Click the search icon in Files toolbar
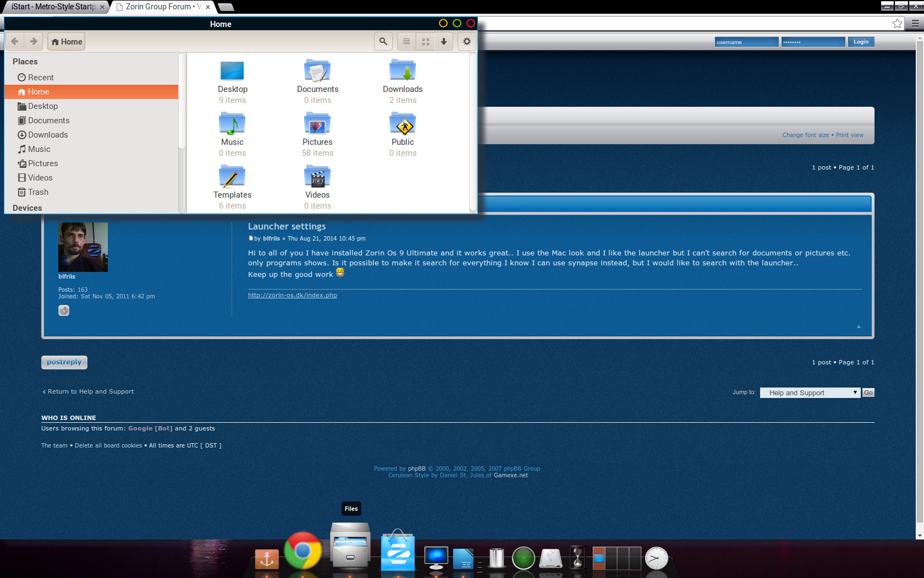The image size is (924, 578). (x=383, y=41)
